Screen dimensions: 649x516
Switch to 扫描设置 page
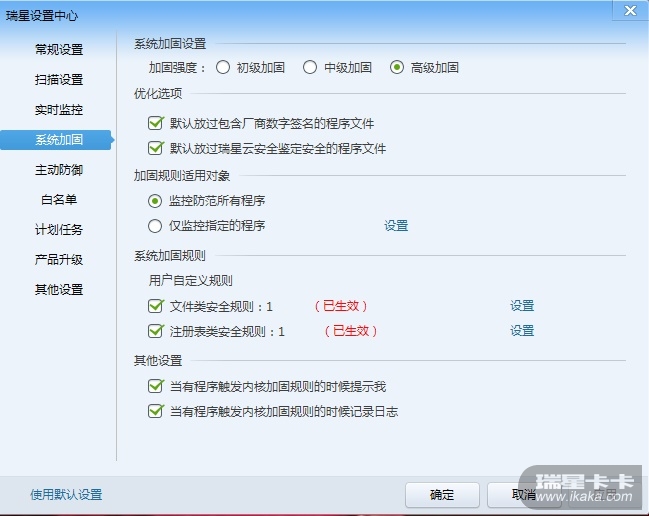59,79
